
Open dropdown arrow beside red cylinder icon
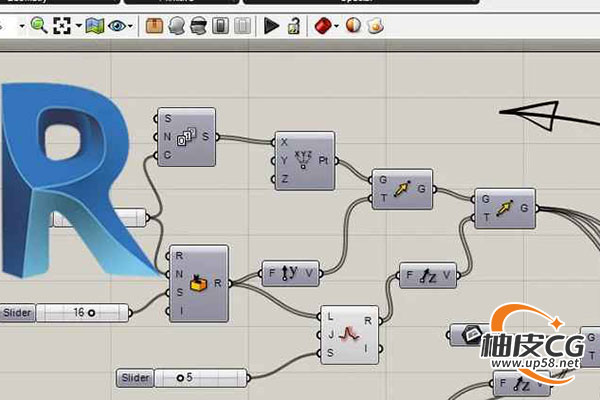click(x=336, y=26)
